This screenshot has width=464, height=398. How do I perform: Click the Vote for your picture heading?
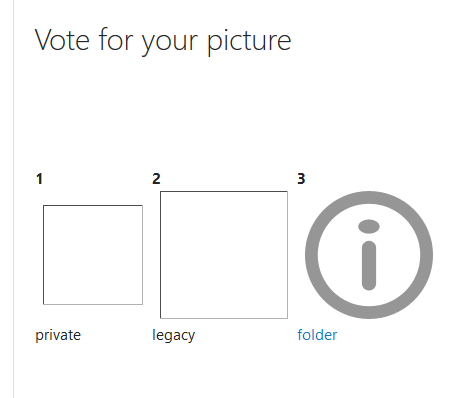163,42
